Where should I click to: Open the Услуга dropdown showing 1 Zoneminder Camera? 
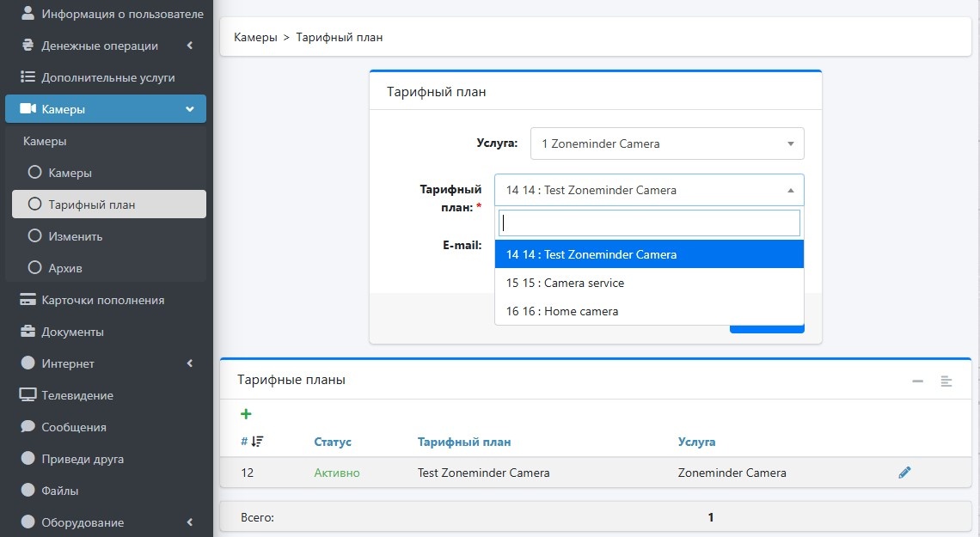point(667,143)
